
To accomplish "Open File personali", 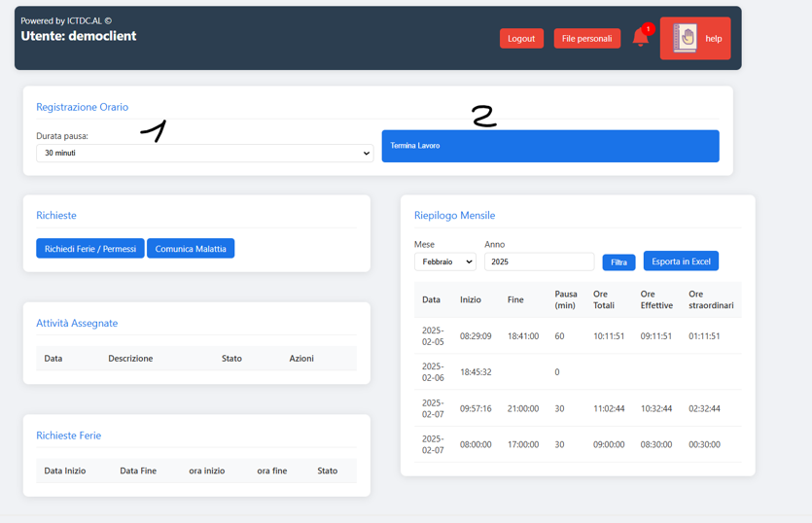I will click(586, 39).
